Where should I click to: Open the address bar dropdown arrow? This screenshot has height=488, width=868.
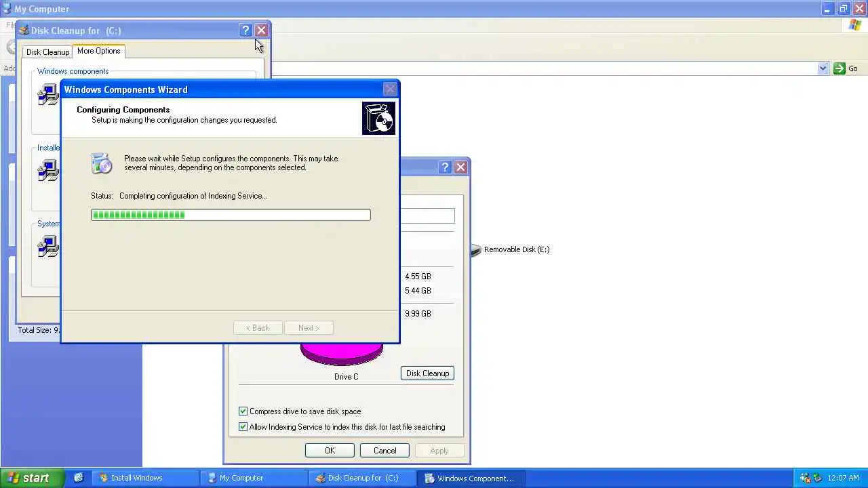823,68
